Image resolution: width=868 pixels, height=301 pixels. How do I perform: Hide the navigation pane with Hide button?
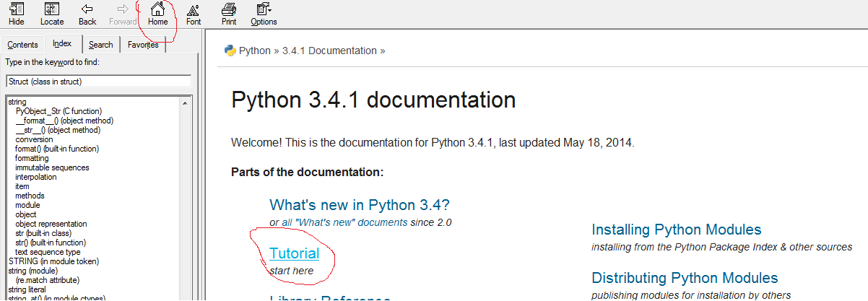pyautogui.click(x=16, y=14)
